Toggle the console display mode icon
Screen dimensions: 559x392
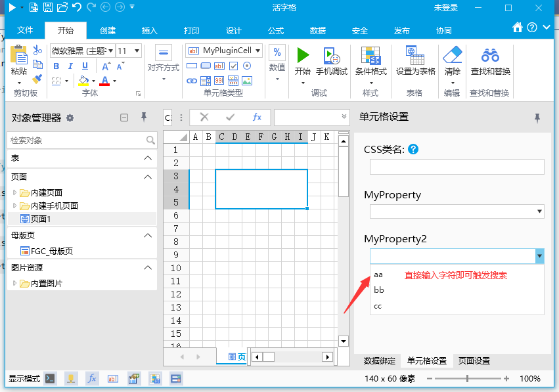click(50, 378)
